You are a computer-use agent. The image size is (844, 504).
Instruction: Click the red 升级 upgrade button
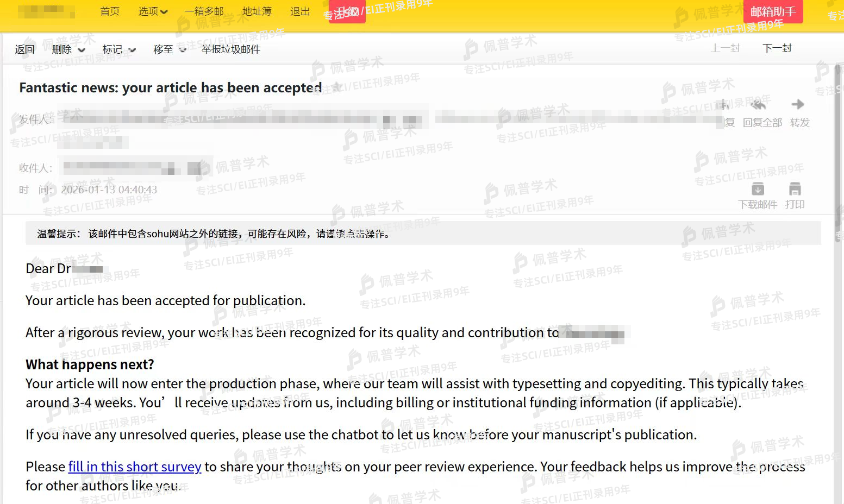coord(347,12)
